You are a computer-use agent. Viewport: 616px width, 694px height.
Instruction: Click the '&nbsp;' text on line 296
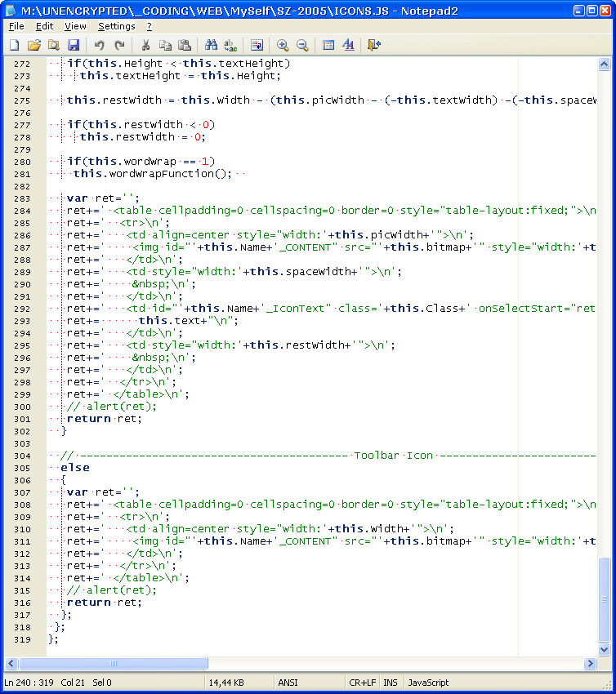[x=151, y=357]
